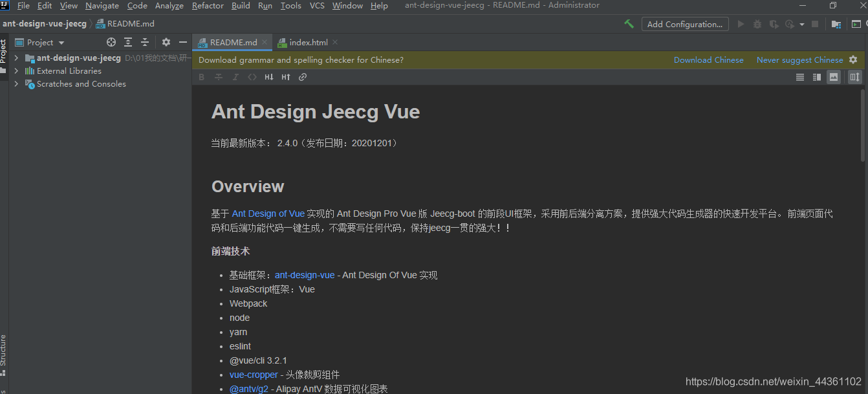Image resolution: width=868 pixels, height=394 pixels.
Task: Click the Add Configuration button
Action: pos(685,24)
